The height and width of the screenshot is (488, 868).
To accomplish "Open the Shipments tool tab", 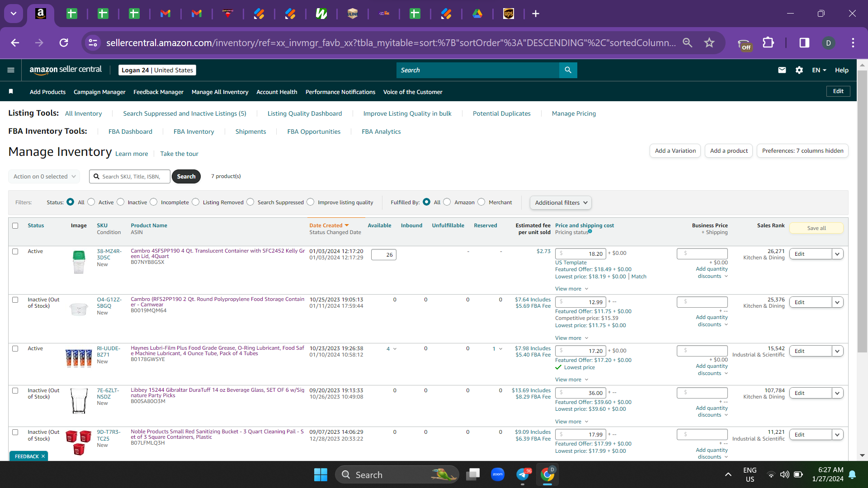I will pos(250,131).
